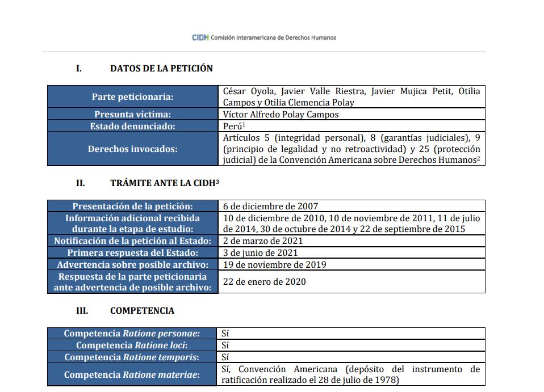Click the date '3 de junio de 2021'
Viewport: 544px width, 392px height.
pos(260,253)
